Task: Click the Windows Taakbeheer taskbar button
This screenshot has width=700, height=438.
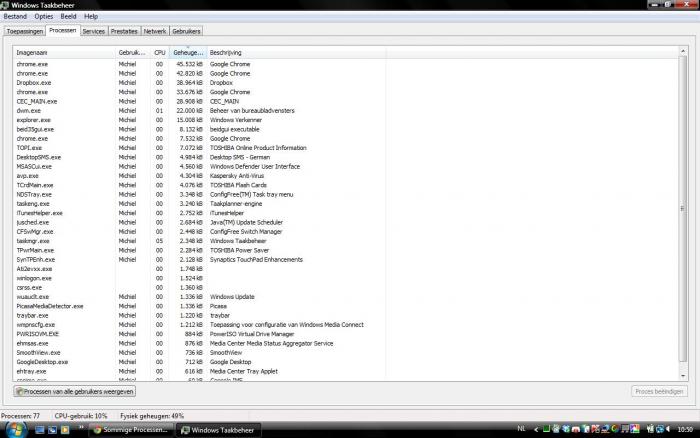Action: pos(218,430)
